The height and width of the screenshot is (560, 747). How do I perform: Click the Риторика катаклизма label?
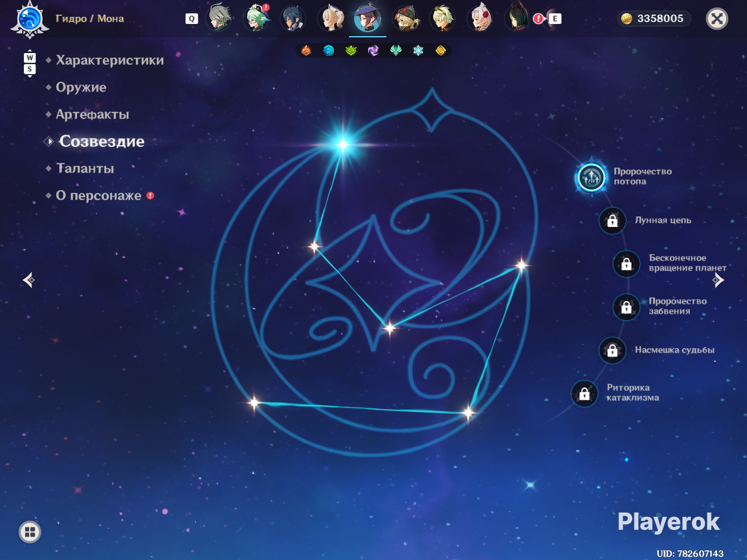(633, 393)
